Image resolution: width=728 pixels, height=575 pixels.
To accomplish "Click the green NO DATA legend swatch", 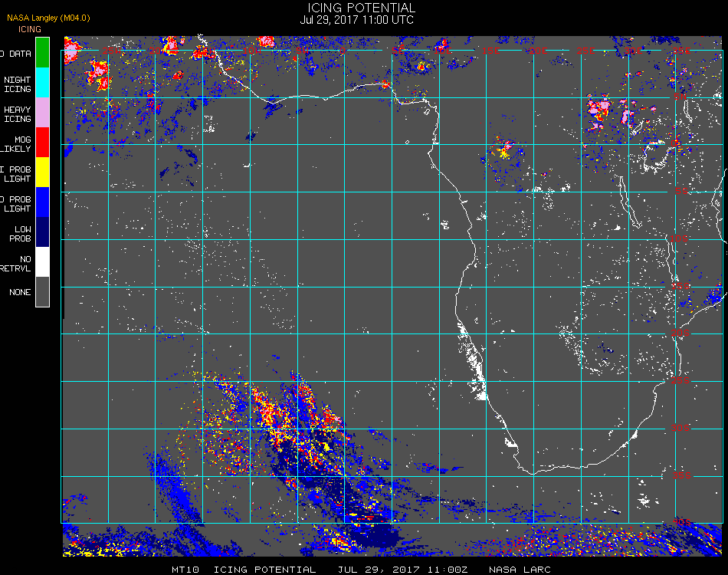I will click(x=42, y=52).
